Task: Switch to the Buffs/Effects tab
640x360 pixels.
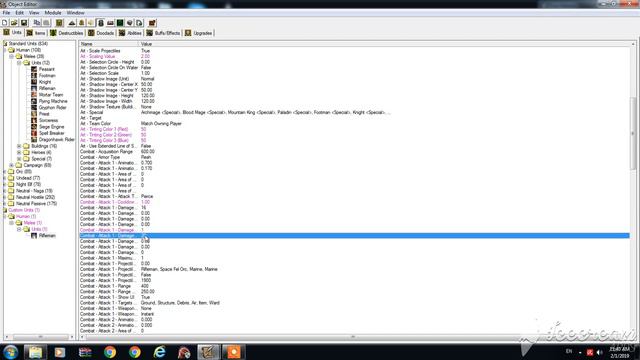Action: pyautogui.click(x=163, y=33)
